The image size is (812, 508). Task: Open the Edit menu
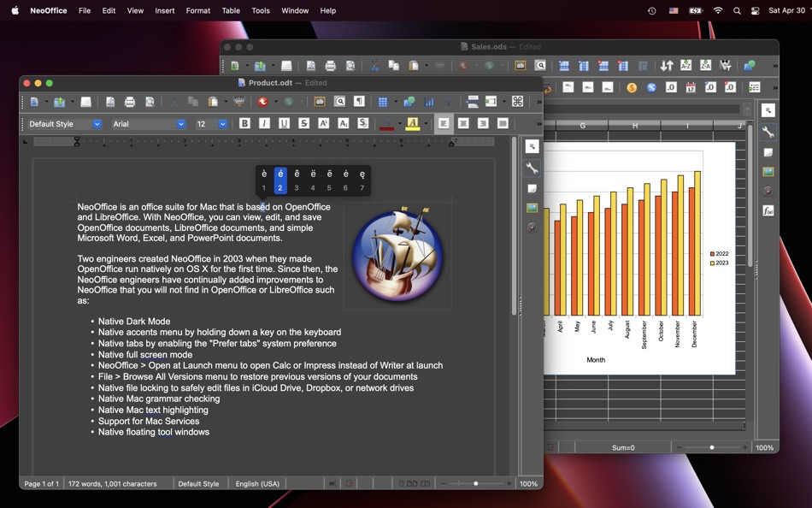click(109, 10)
